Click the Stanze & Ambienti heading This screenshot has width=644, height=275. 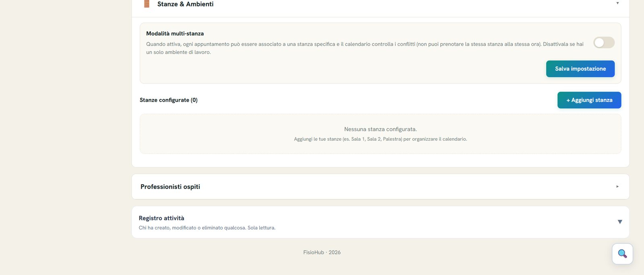pos(186,4)
